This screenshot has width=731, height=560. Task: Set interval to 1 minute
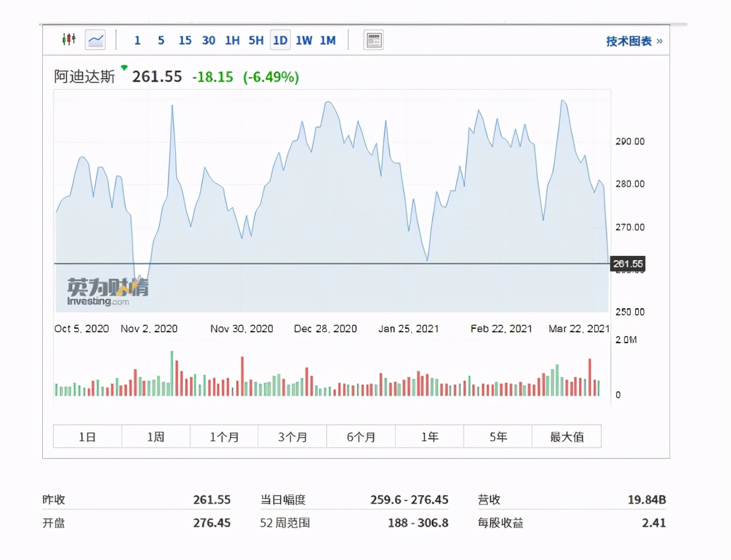[137, 40]
